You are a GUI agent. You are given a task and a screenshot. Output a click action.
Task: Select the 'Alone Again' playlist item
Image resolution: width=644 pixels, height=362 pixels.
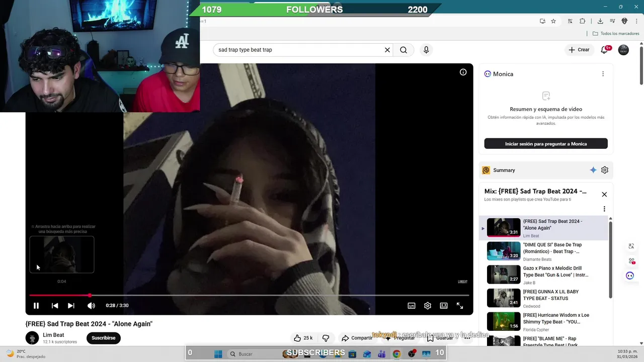543,228
